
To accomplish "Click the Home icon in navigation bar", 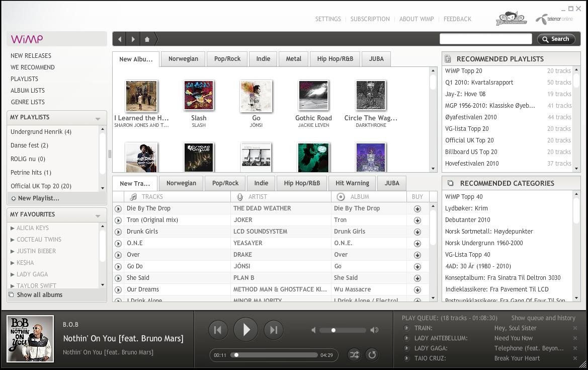I will point(147,39).
